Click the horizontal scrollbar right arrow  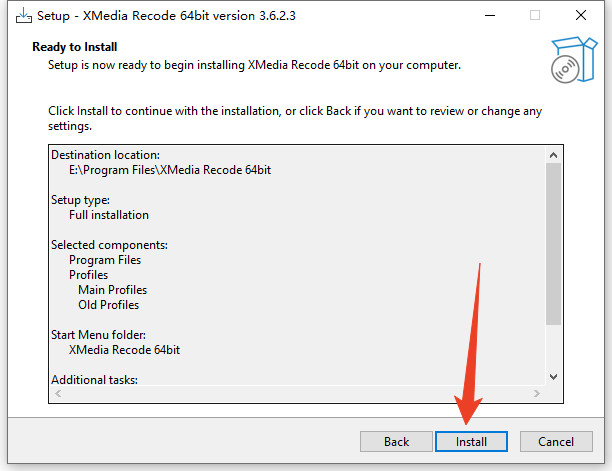[537, 394]
